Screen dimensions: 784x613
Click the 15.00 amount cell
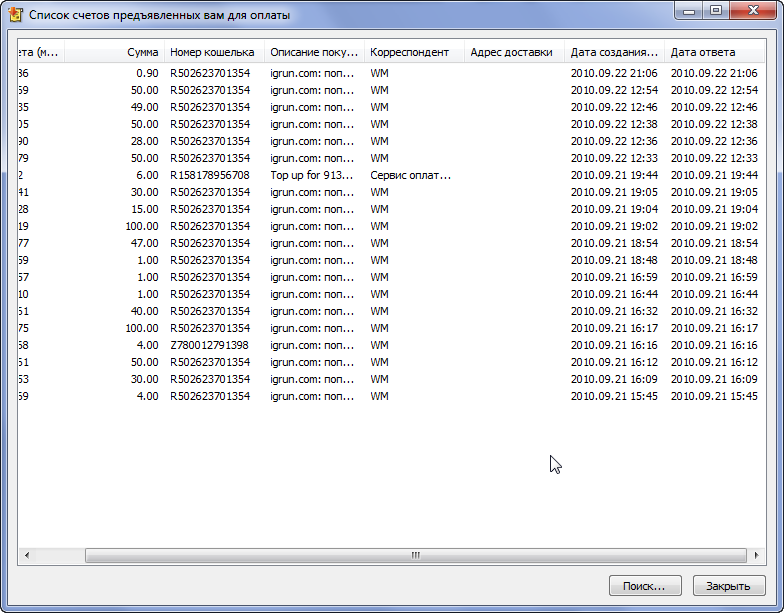144,209
